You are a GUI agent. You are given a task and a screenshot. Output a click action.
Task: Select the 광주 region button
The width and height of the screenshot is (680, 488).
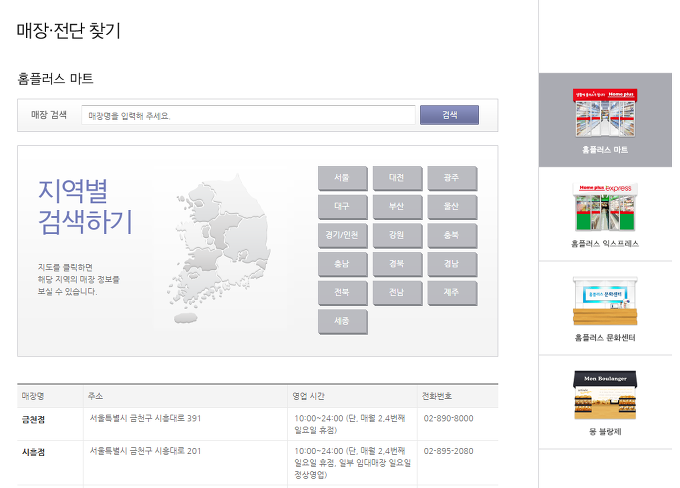pyautogui.click(x=452, y=178)
